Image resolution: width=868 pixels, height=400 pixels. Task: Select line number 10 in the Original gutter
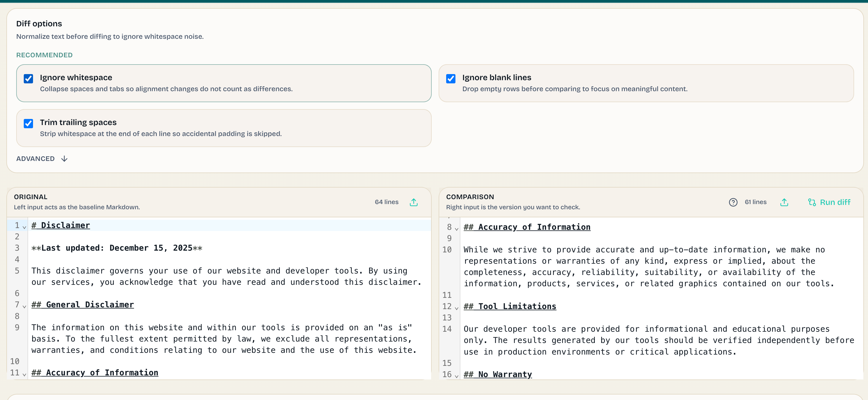tap(15, 361)
